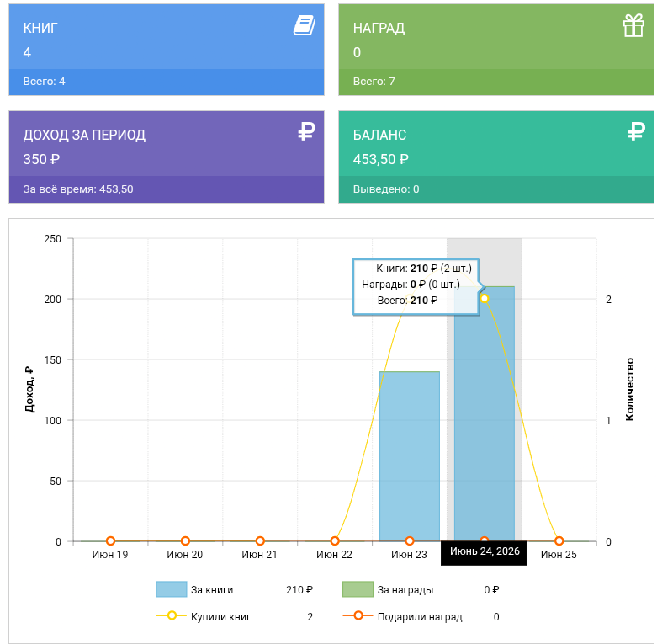This screenshot has width=657, height=644.
Task: Open the БАЛАНС summary card
Action: pyautogui.click(x=496, y=157)
